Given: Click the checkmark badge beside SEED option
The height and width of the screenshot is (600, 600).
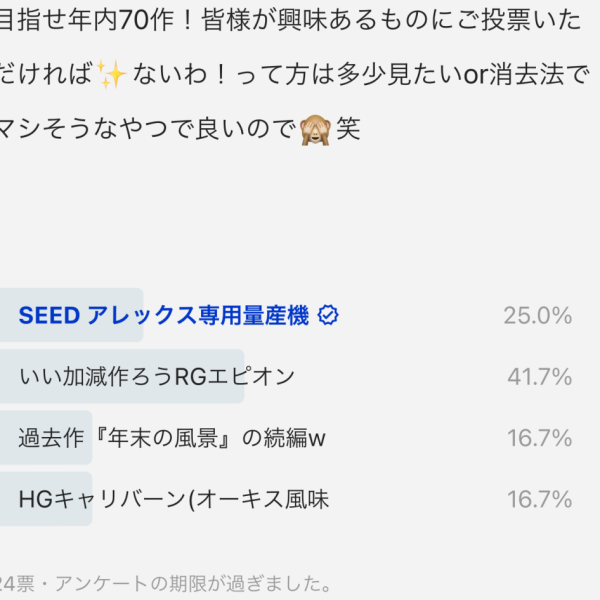Looking at the screenshot, I should click(x=328, y=316).
